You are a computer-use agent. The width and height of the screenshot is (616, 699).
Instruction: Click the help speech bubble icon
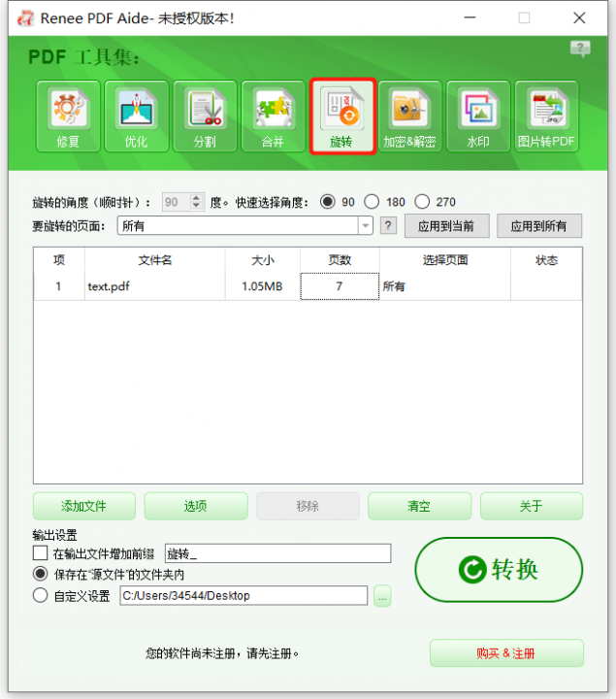pos(580,49)
